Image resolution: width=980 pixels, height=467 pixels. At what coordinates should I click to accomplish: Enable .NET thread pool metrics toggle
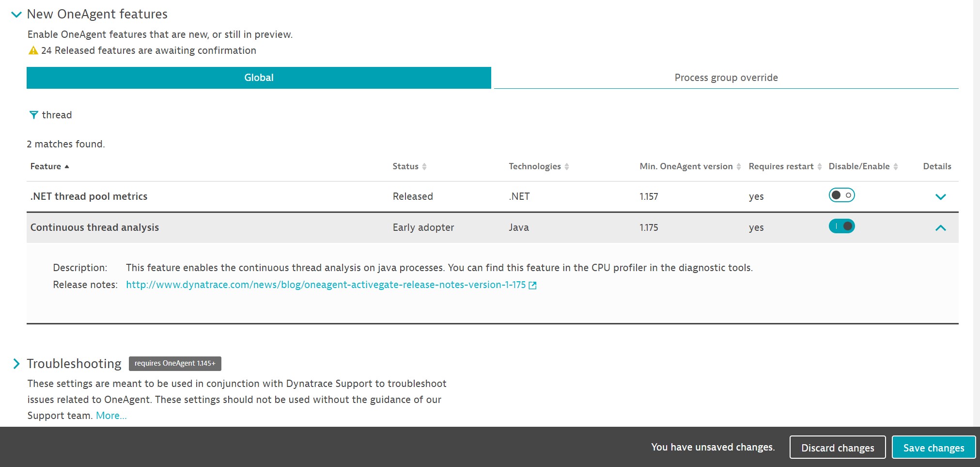coord(841,195)
